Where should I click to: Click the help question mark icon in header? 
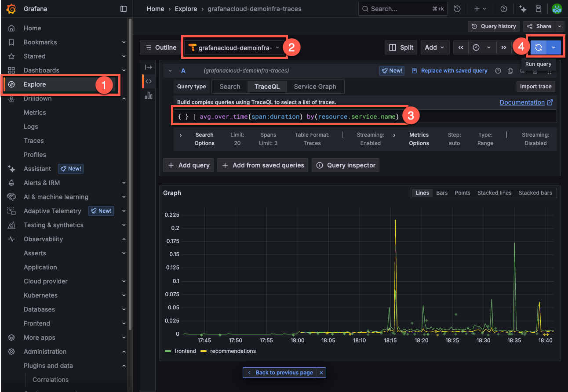pos(504,9)
